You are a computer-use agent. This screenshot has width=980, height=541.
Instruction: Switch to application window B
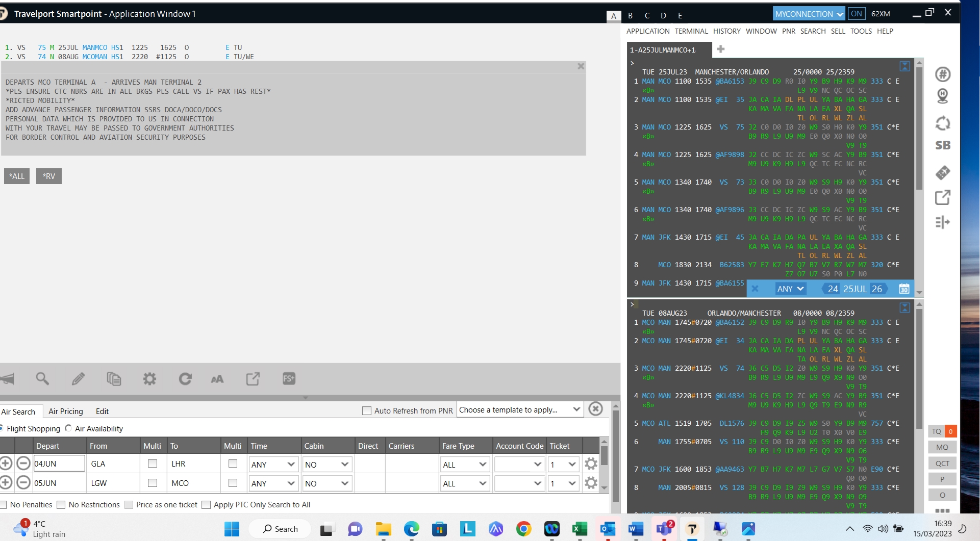click(x=631, y=15)
